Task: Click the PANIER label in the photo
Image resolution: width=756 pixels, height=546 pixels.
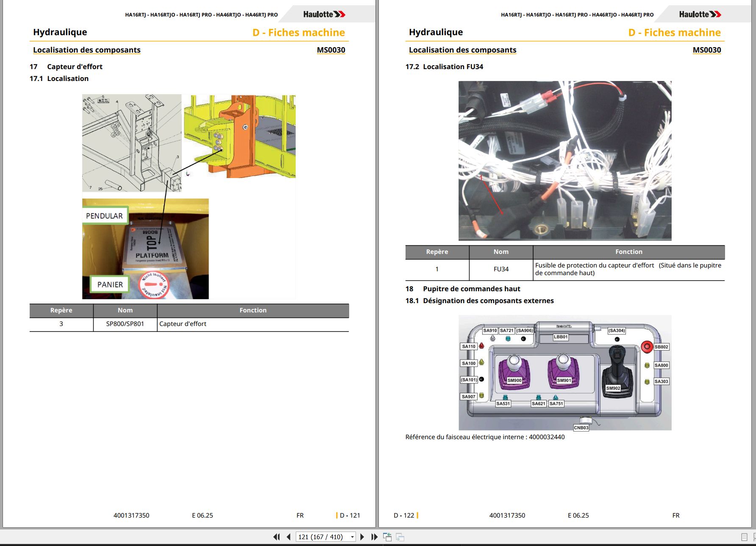Action: [110, 284]
